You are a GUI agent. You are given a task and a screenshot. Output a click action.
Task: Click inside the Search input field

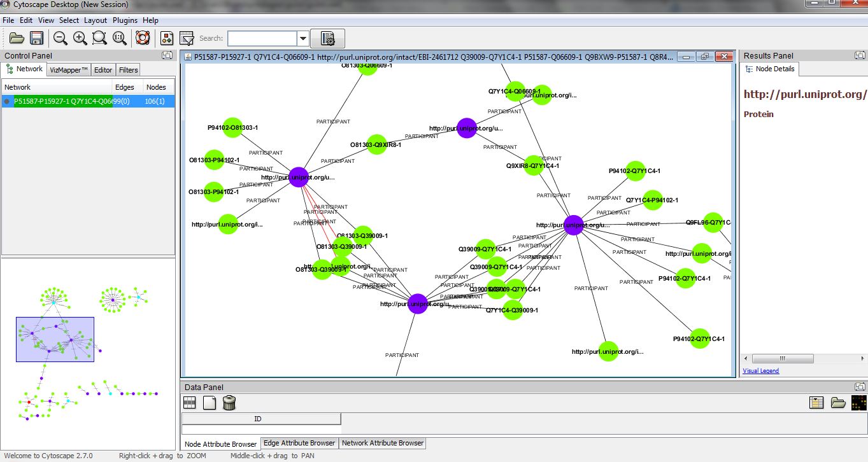[262, 39]
